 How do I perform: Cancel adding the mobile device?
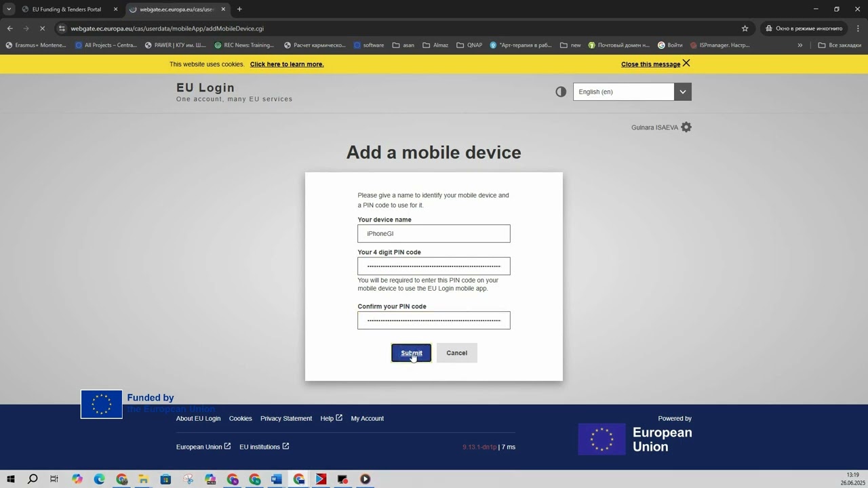click(456, 353)
